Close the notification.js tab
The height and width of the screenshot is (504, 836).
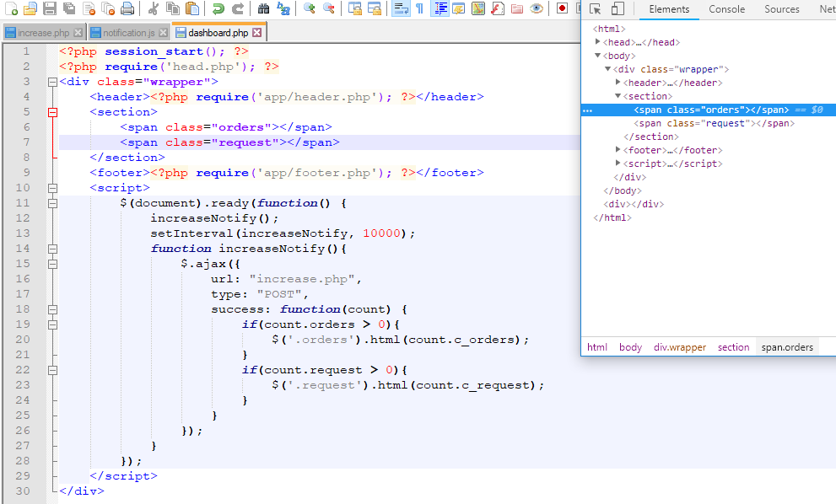pos(164,33)
